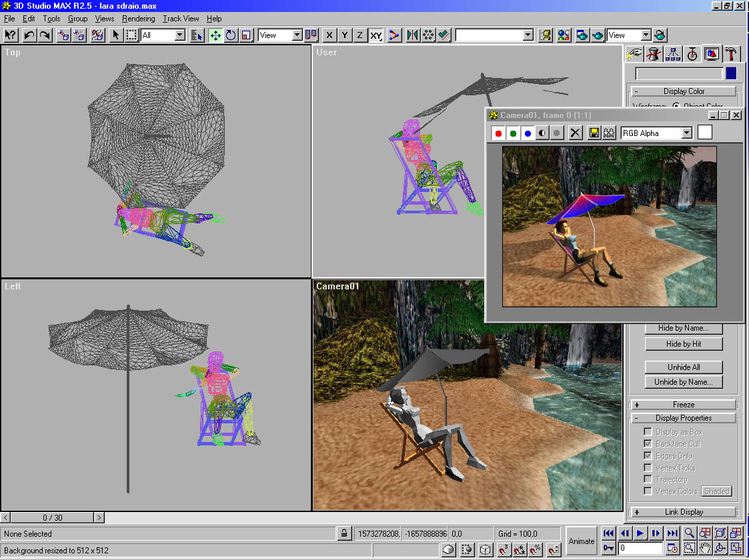Collapse the Display Properties rollout
The height and width of the screenshot is (560, 749).
684,418
